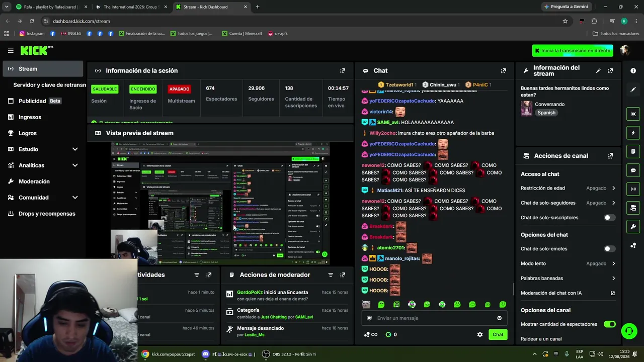Click the green Chat send button

click(x=498, y=335)
